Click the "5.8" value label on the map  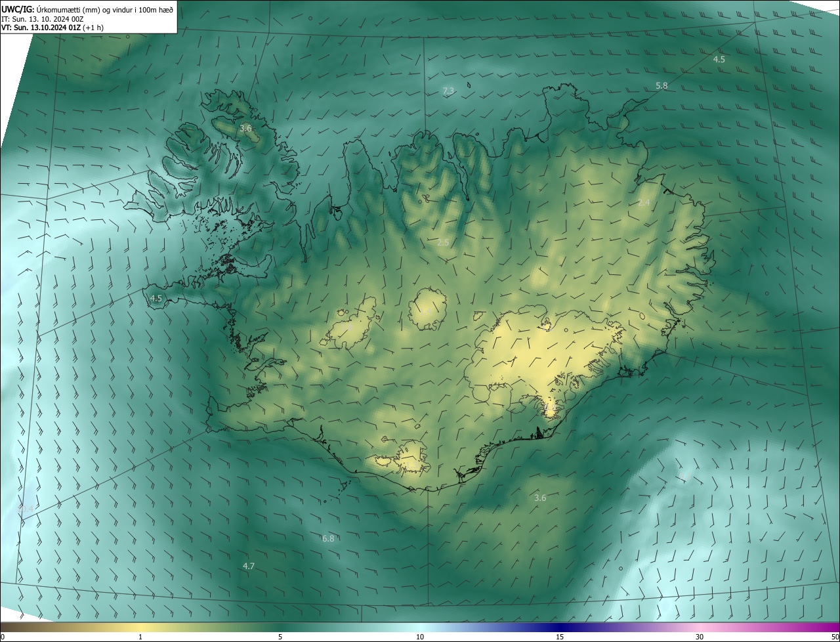(661, 86)
